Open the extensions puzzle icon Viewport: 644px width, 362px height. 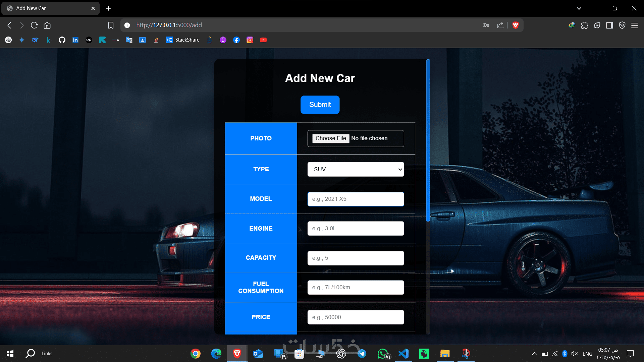point(585,25)
